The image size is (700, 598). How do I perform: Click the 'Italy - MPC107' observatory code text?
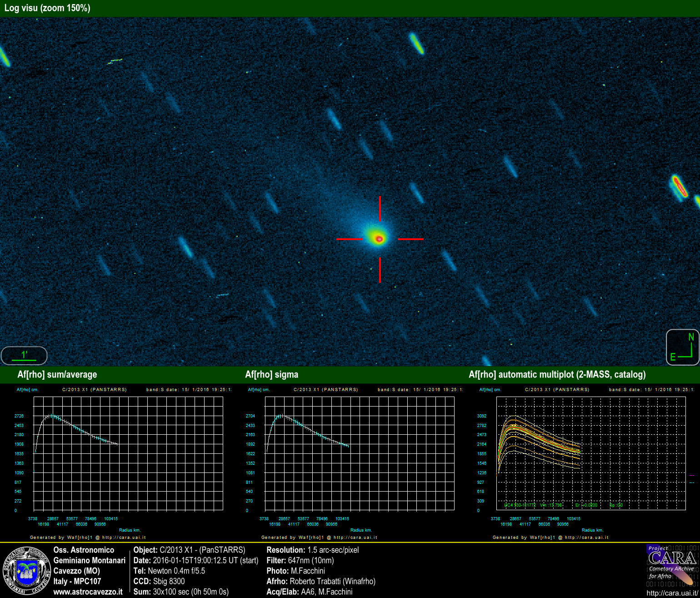[77, 581]
